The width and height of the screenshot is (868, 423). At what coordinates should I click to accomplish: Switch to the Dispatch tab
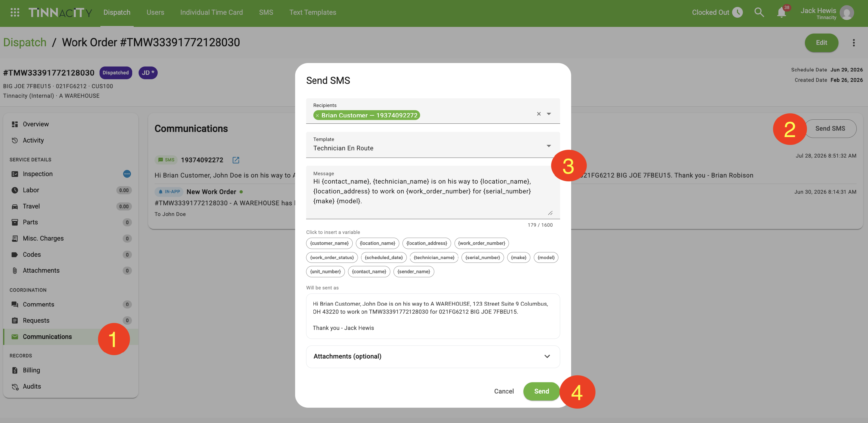click(117, 12)
